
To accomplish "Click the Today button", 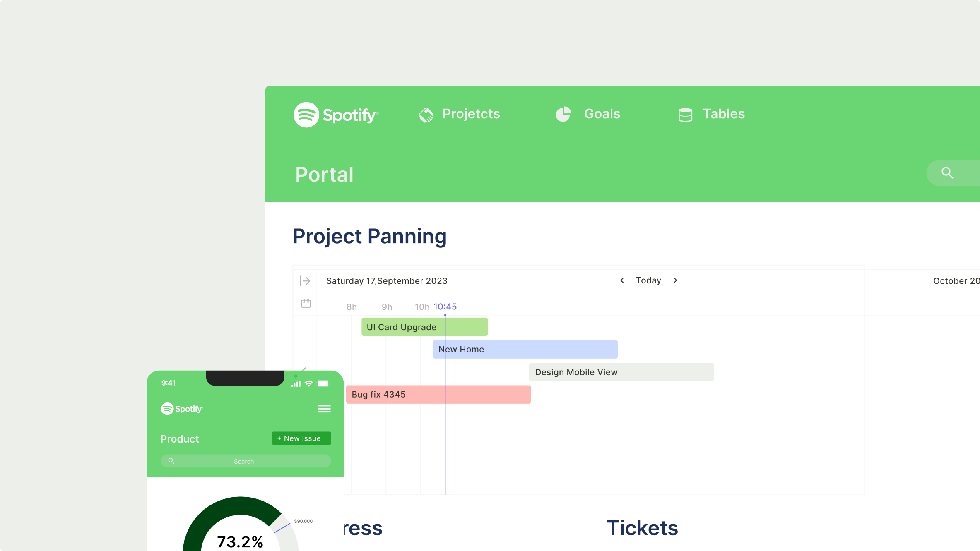I will point(648,280).
